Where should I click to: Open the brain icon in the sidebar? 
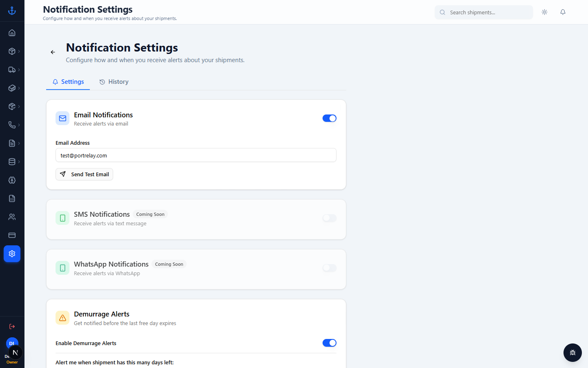pyautogui.click(x=12, y=180)
